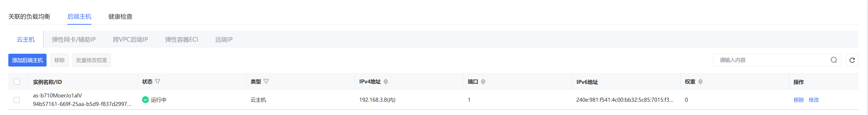Click the refresh table icon
Image resolution: width=868 pixels, height=115 pixels.
[x=852, y=60]
